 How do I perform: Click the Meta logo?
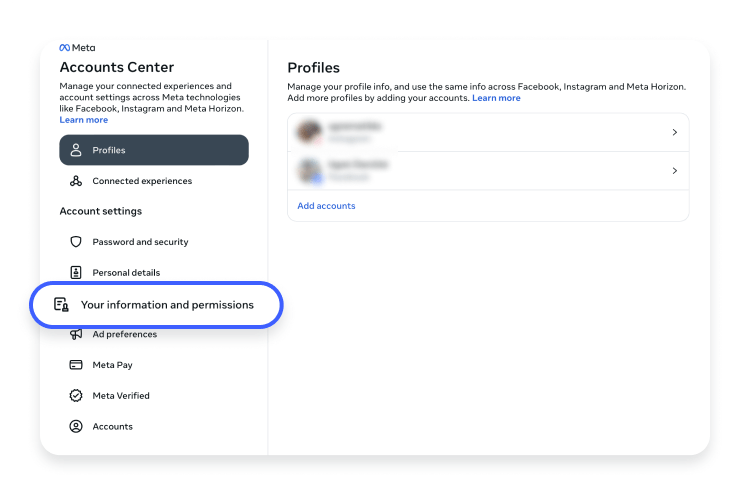point(77,48)
